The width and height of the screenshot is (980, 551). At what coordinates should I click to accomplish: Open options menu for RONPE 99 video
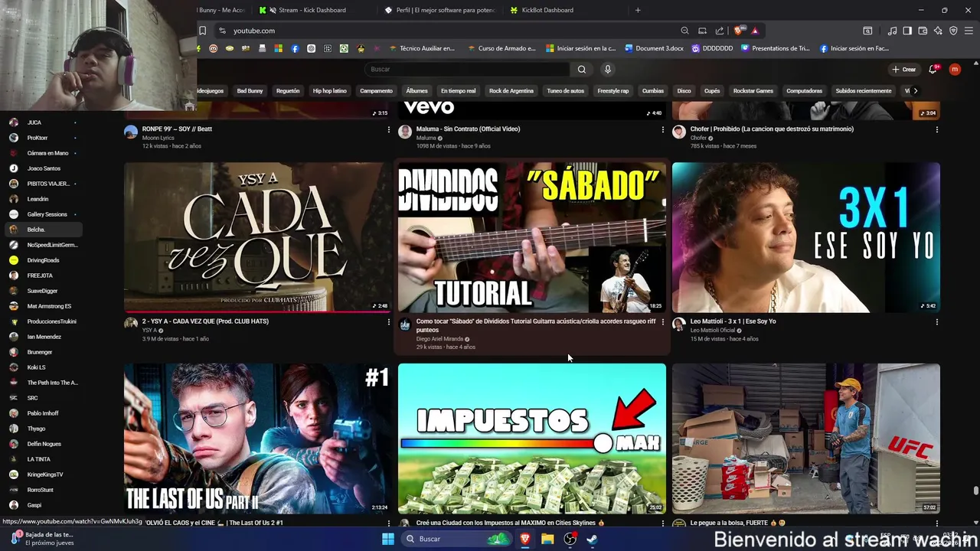(x=388, y=129)
